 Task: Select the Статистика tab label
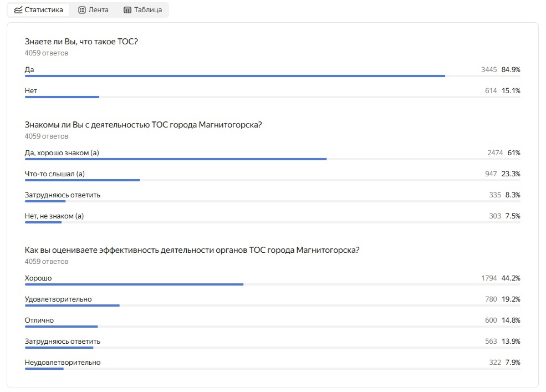(44, 10)
